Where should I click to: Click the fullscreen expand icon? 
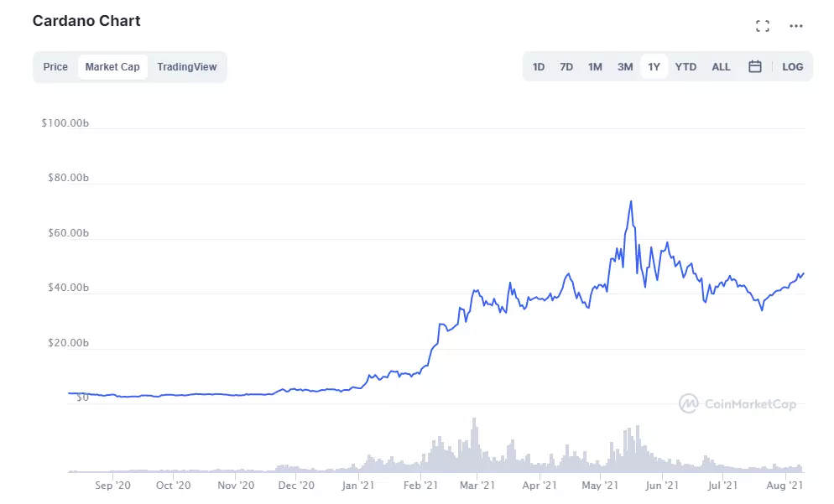(763, 25)
